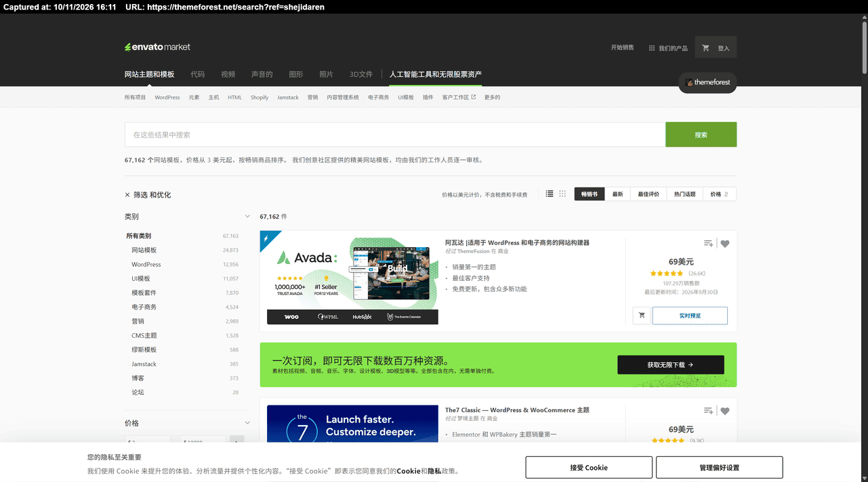This screenshot has height=482, width=868.
Task: Select WordPress in sub navigation
Action: [167, 97]
